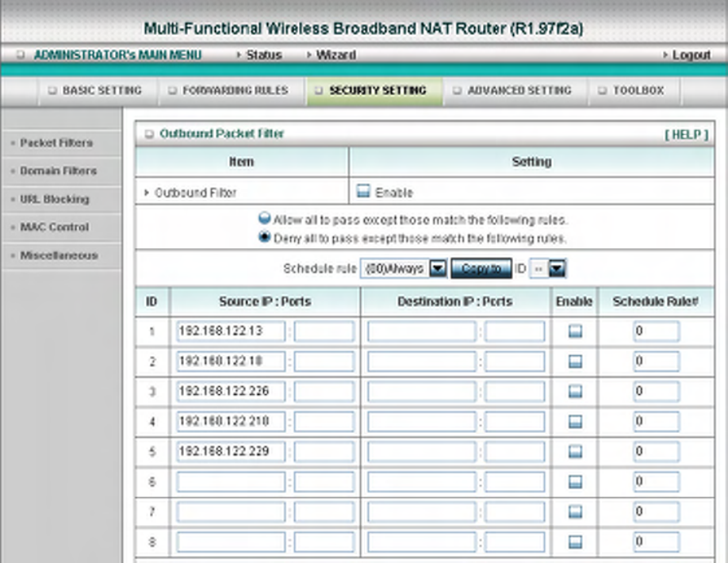Click source IP field containing 192.168.122.13
Image resolution: width=728 pixels, height=563 pixels.
[x=231, y=331]
